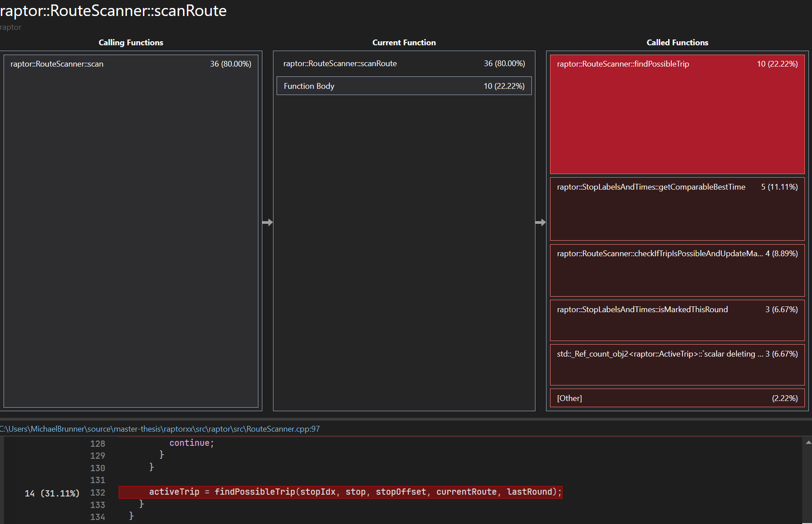Open StopLabelsAndTimes::isMarkedThisRound block

(677, 320)
